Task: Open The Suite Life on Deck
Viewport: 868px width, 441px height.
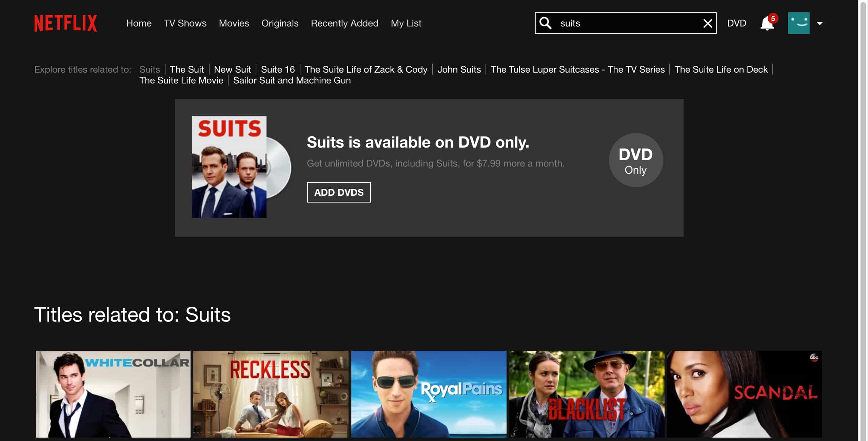Action: (x=721, y=69)
